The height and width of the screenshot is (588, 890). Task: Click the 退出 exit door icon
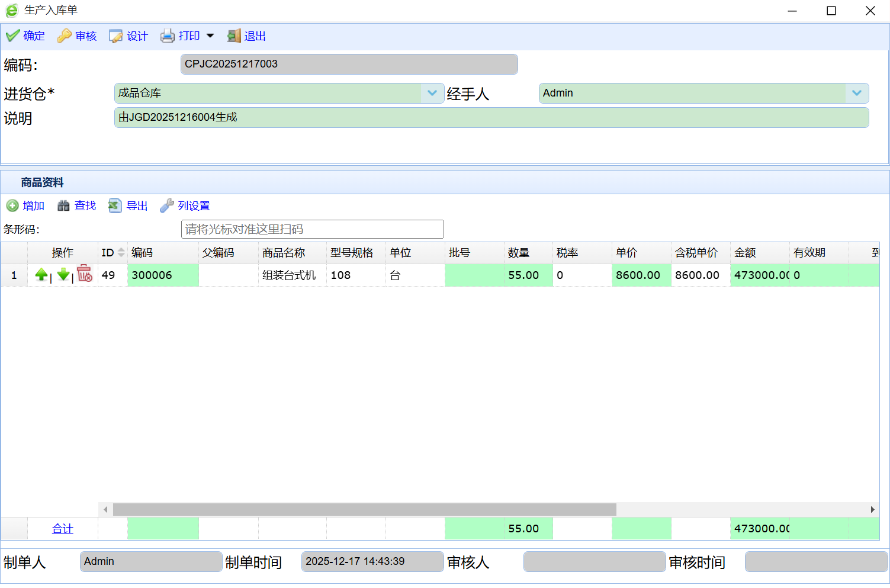pyautogui.click(x=234, y=36)
